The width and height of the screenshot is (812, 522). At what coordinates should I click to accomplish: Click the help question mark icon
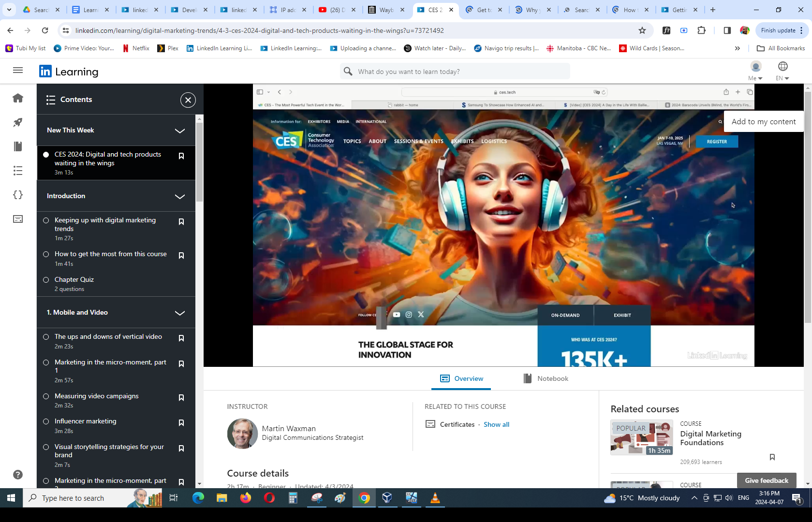[x=18, y=475]
